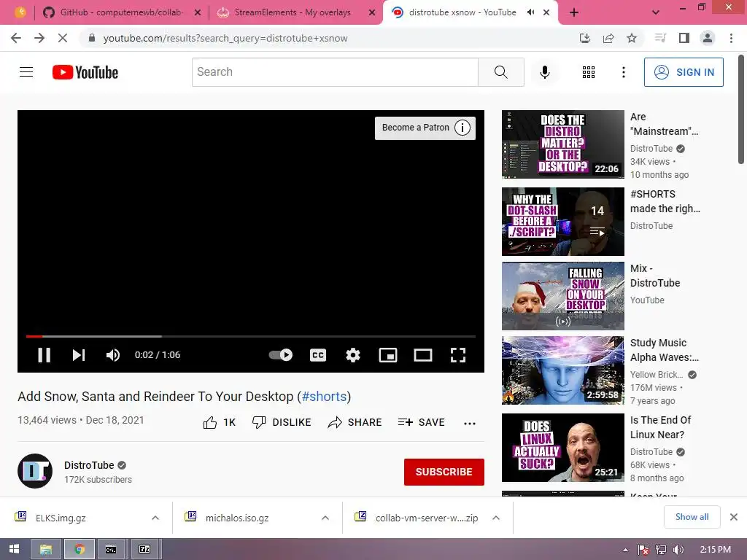Open 'Why the dot-slash' playlist thumbnail

click(562, 222)
